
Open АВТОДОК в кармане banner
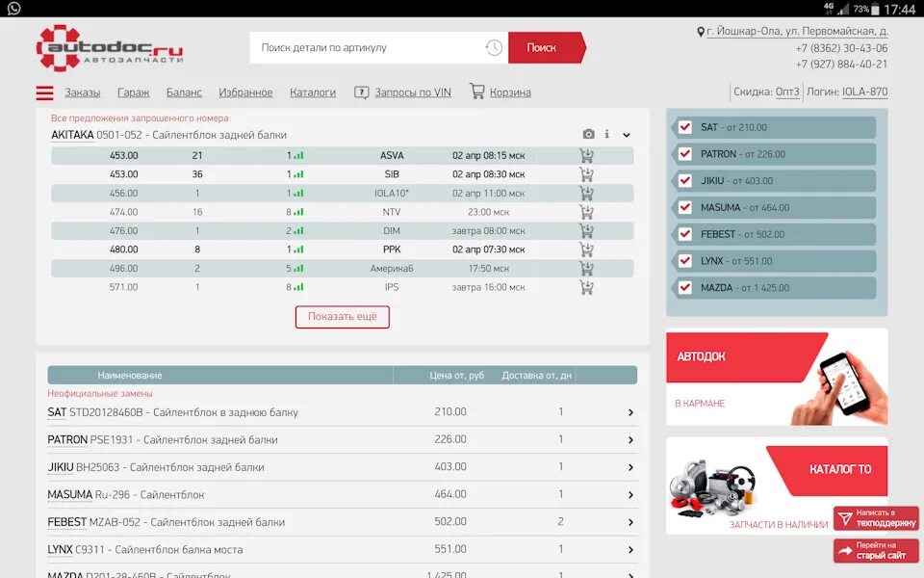(x=777, y=377)
